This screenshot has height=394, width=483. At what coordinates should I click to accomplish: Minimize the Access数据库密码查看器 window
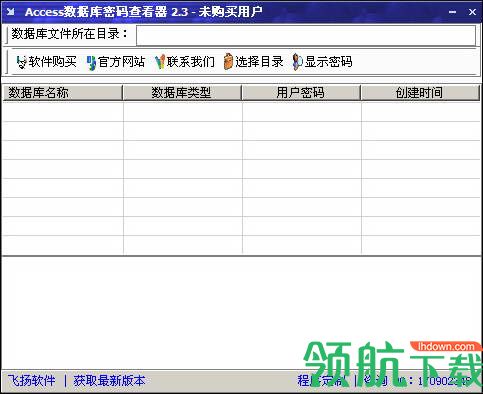452,12
